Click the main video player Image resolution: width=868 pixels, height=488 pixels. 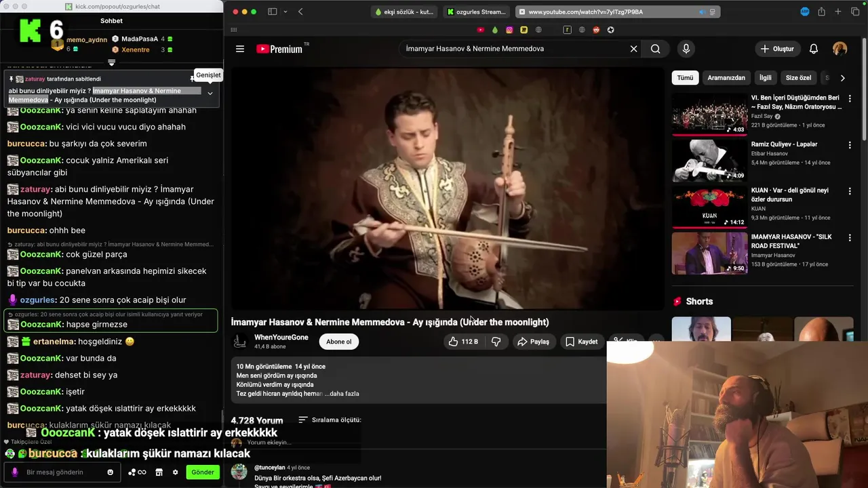pyautogui.click(x=448, y=188)
